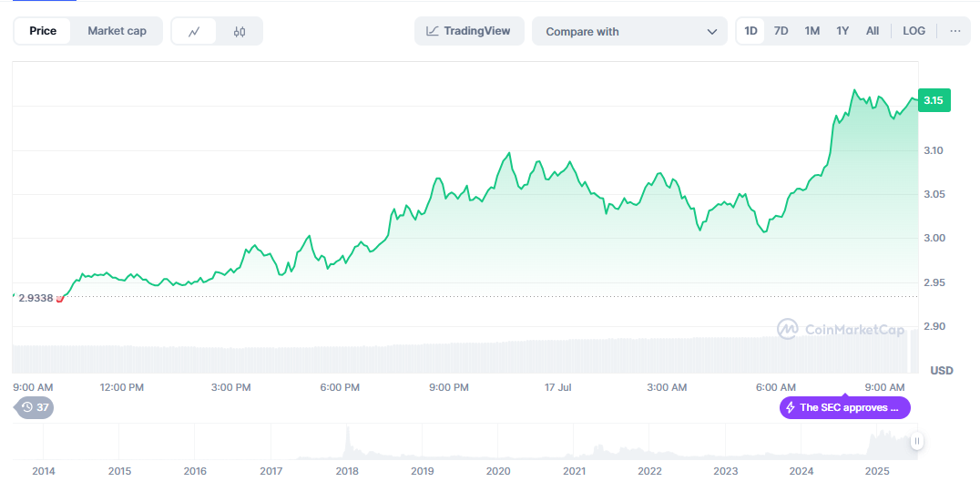
Task: Select the 7D time range
Action: (x=781, y=31)
